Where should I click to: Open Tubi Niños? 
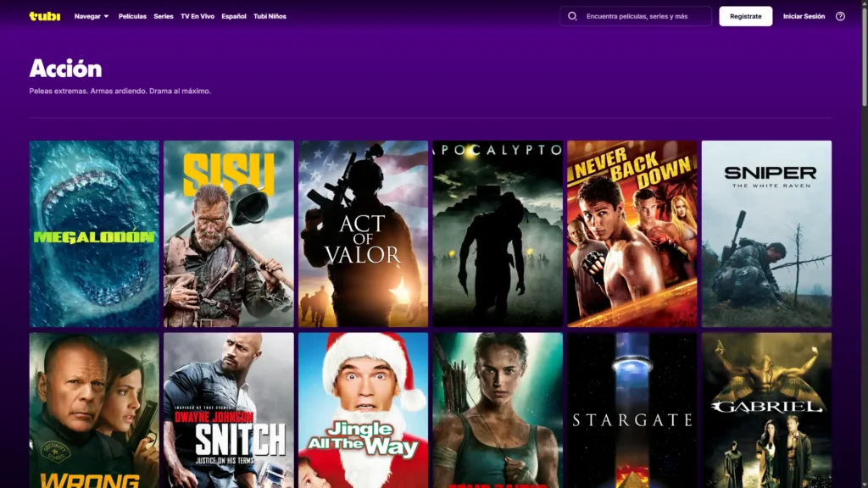click(270, 16)
